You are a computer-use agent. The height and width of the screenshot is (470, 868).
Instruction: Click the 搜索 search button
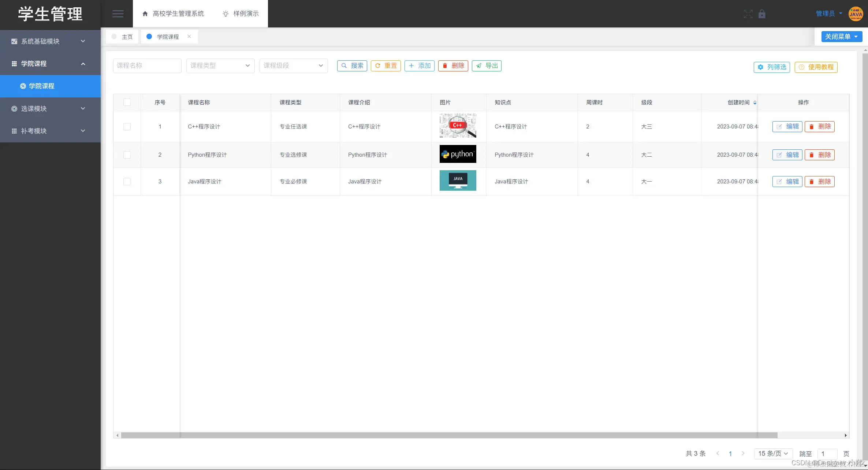(x=352, y=66)
